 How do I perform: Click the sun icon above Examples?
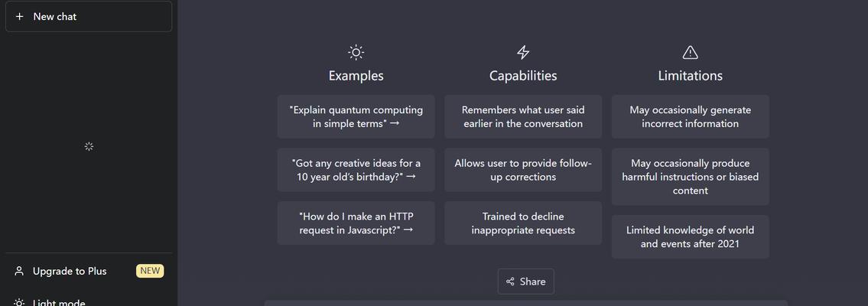point(356,53)
